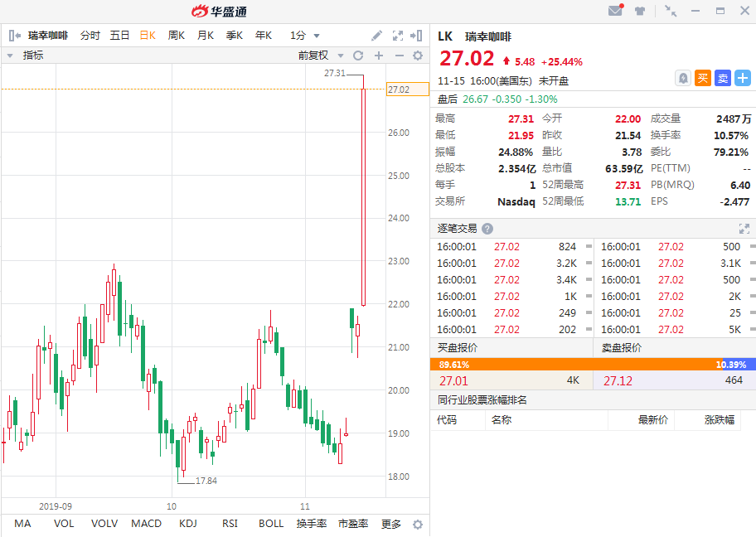
Task: Click the 成交量 value 2487万
Action: click(x=734, y=119)
